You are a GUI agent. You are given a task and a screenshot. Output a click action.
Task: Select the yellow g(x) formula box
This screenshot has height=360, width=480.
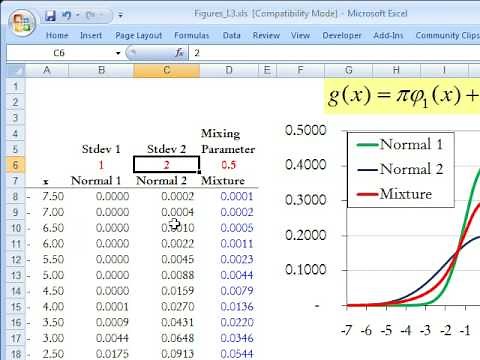coord(402,97)
